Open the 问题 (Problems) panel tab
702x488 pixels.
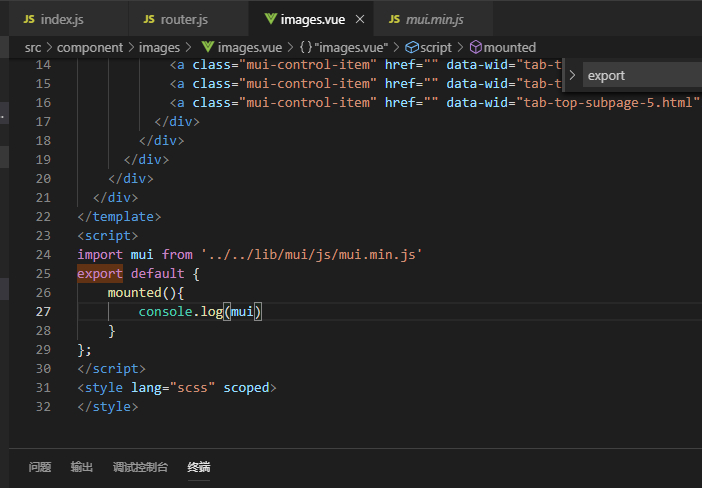click(x=40, y=467)
